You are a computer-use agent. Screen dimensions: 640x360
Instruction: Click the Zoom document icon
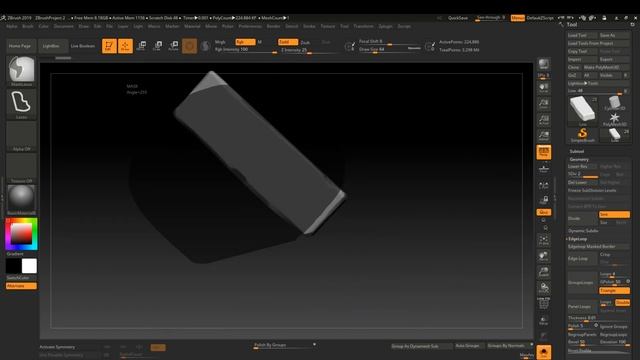click(x=543, y=104)
